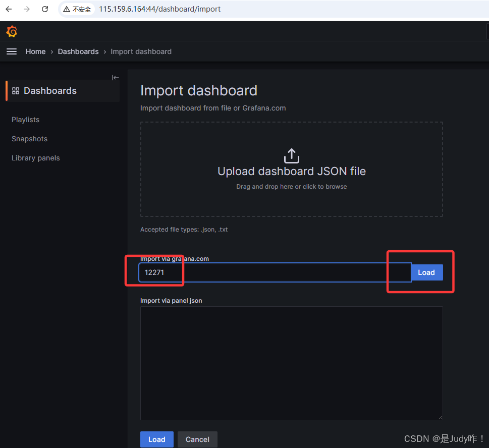Go back using browser back arrow
489x448 pixels.
(9, 9)
